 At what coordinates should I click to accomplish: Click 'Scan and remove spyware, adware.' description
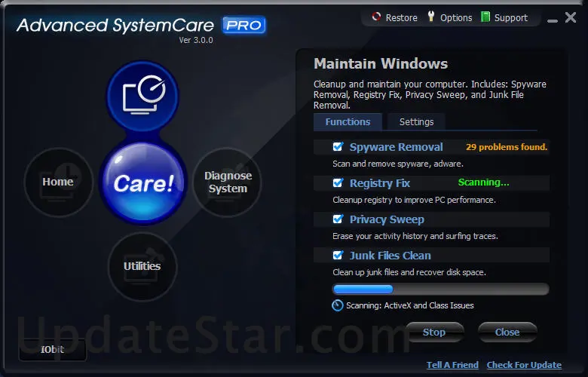tap(398, 164)
